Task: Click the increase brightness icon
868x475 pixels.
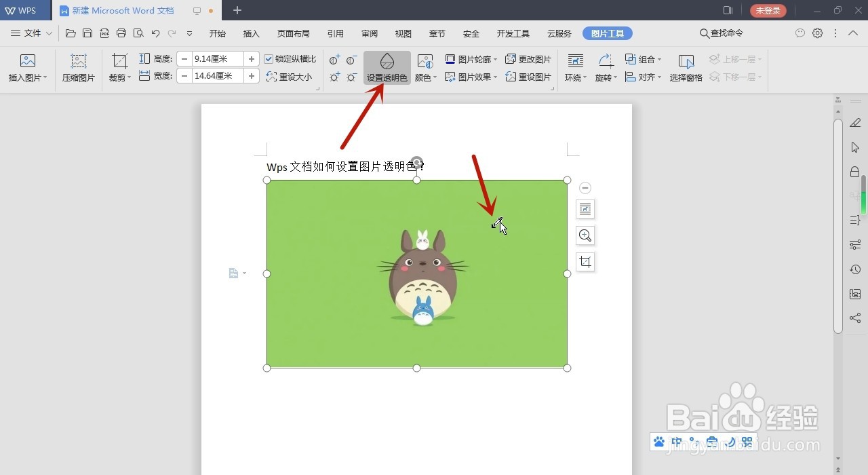Action: coord(335,77)
